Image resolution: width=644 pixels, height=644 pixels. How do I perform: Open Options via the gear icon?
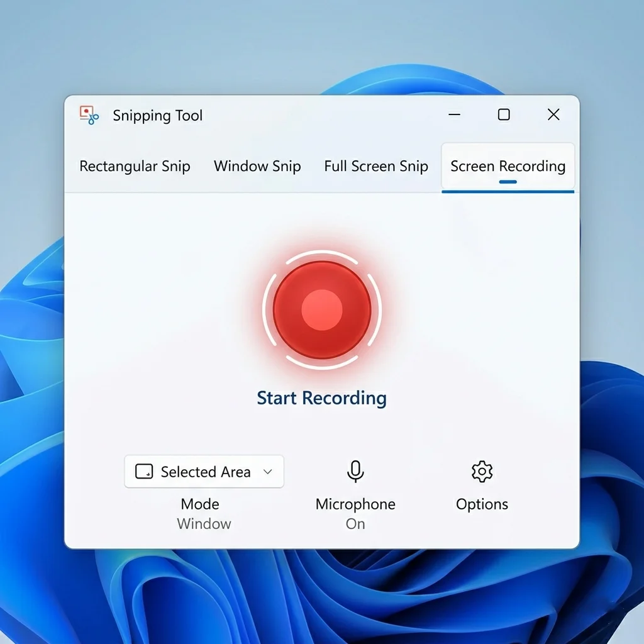[482, 470]
